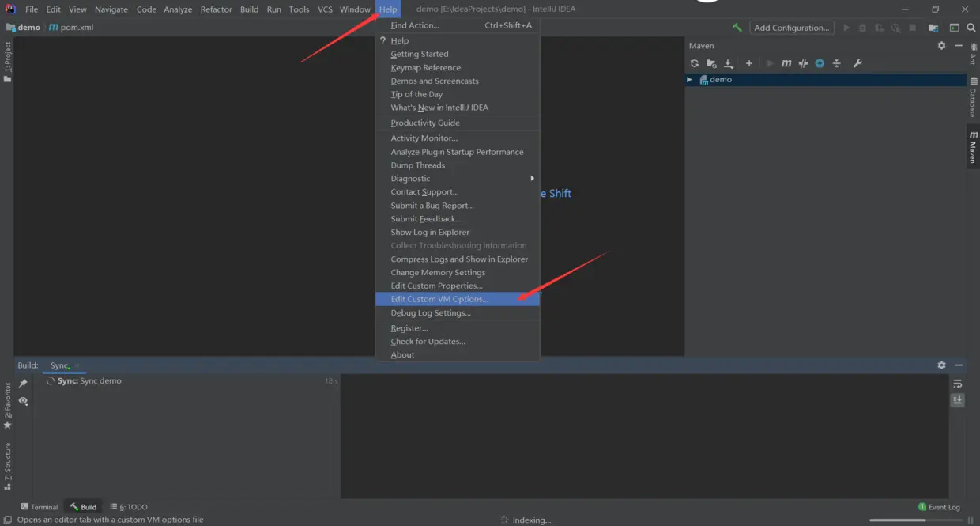Image resolution: width=980 pixels, height=526 pixels.
Task: Choose Change Memory Settings menu entry
Action: pyautogui.click(x=458, y=273)
